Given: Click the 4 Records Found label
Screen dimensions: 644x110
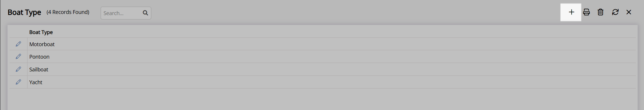Looking at the screenshot, I should tap(68, 12).
